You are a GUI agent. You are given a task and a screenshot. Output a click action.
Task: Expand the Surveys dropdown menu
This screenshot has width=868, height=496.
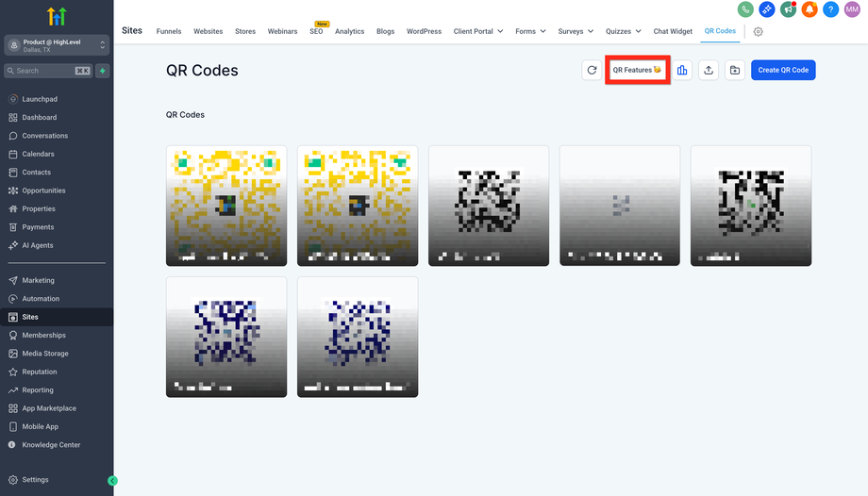[x=576, y=31]
